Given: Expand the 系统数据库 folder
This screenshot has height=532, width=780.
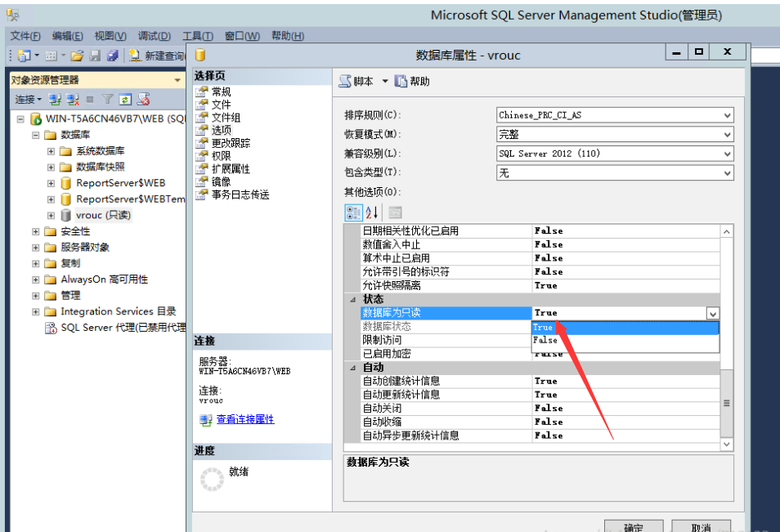Looking at the screenshot, I should [x=51, y=151].
